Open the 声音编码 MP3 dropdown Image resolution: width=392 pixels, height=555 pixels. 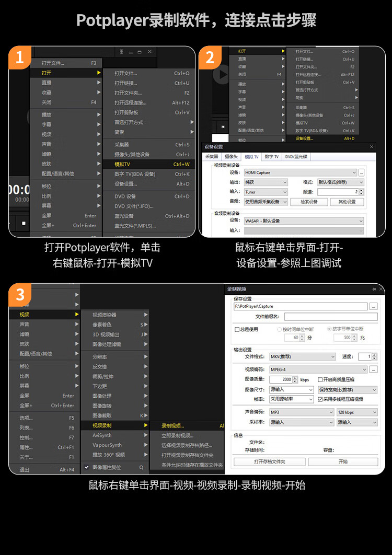pyautogui.click(x=302, y=412)
